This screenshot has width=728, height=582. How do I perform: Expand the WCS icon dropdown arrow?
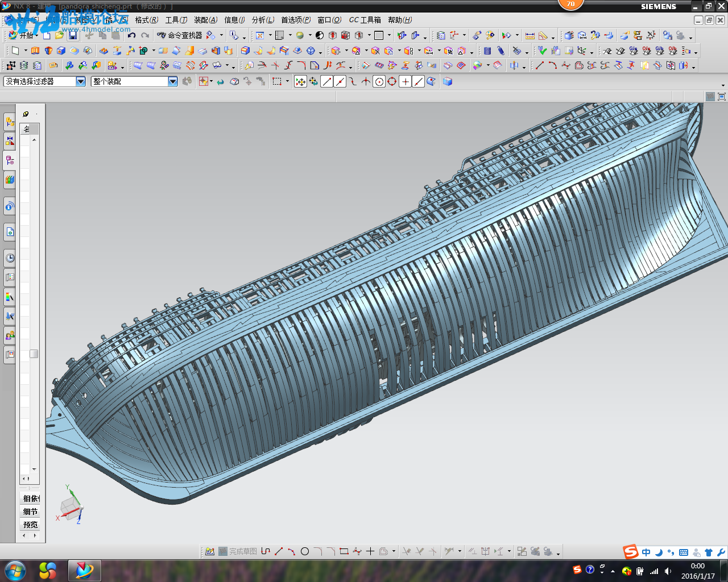point(464,36)
